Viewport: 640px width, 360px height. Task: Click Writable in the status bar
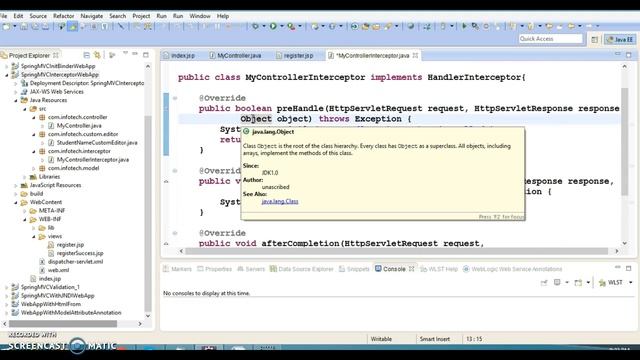pos(381,339)
